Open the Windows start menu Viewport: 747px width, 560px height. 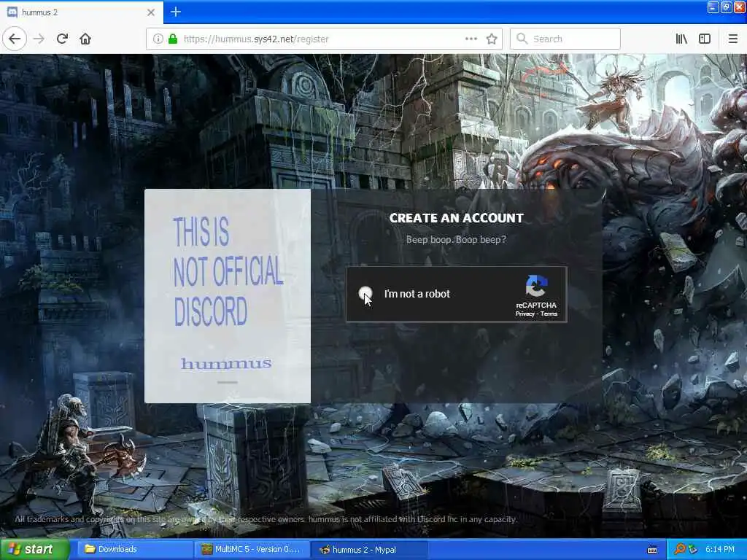[x=34, y=550]
